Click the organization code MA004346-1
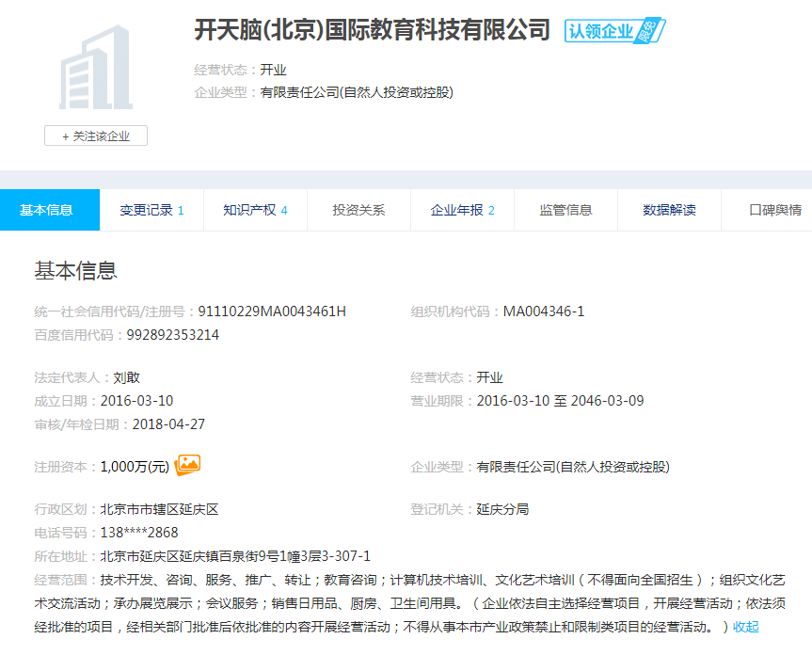Viewport: 812px width, 655px height. click(x=543, y=312)
